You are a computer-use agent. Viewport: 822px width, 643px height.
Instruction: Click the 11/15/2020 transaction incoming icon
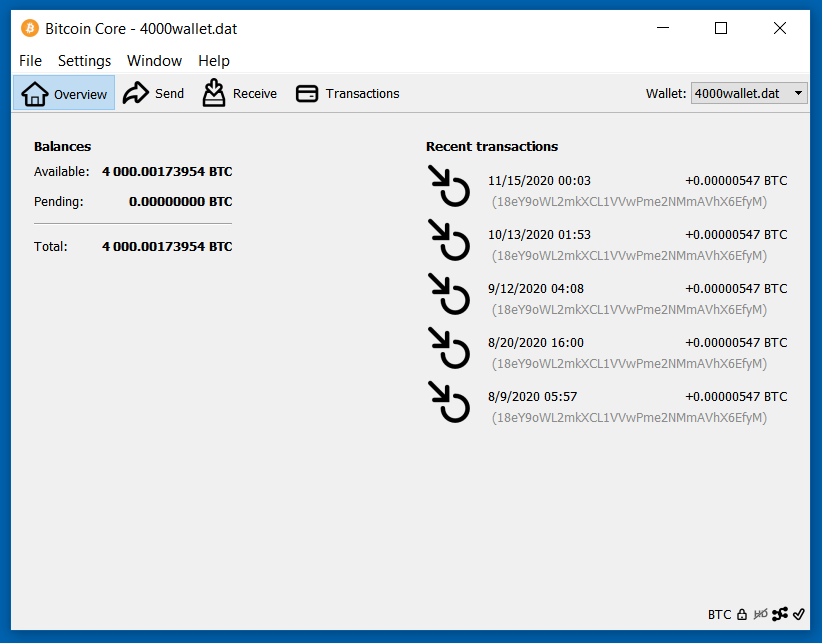[449, 187]
